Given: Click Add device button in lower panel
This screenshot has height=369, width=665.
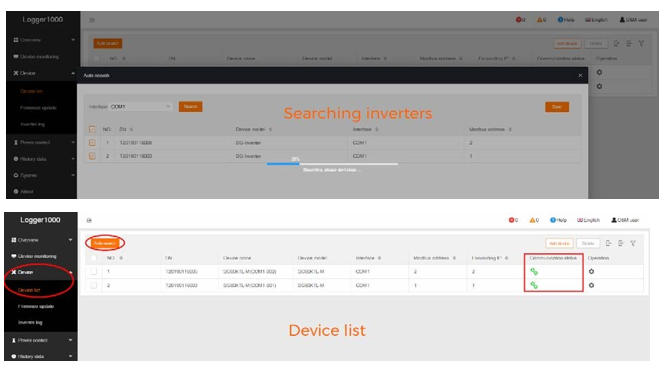Looking at the screenshot, I should pyautogui.click(x=559, y=243).
